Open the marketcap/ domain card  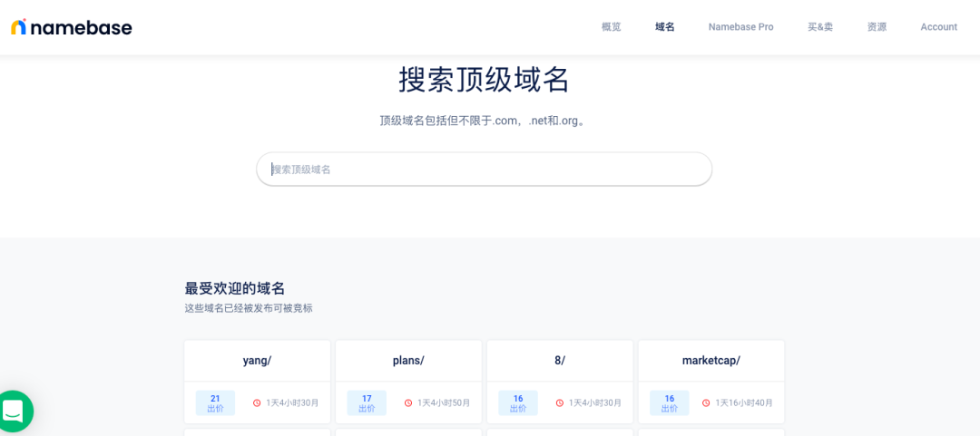(x=710, y=382)
